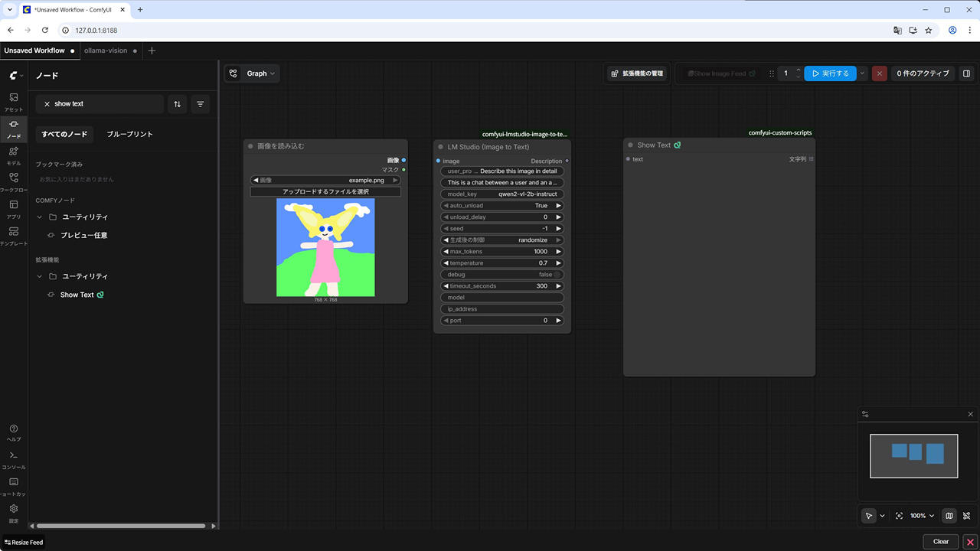Click the fit view icon in canvas toolbar
980x551 pixels.
tap(899, 516)
